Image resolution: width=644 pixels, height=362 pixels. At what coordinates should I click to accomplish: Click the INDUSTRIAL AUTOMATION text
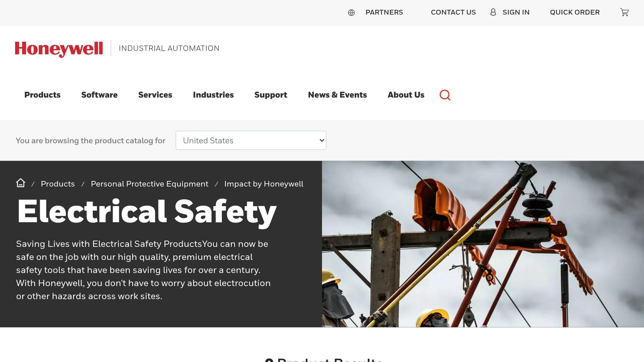169,48
